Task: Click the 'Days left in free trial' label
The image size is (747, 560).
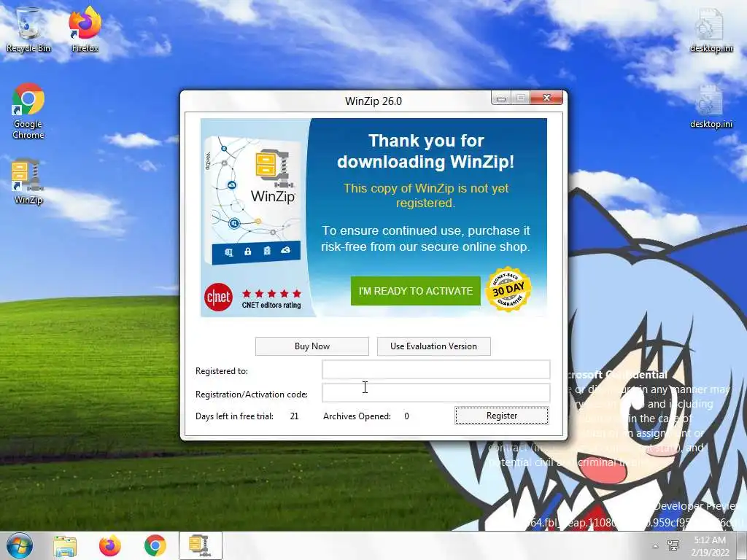Action: pyautogui.click(x=234, y=416)
